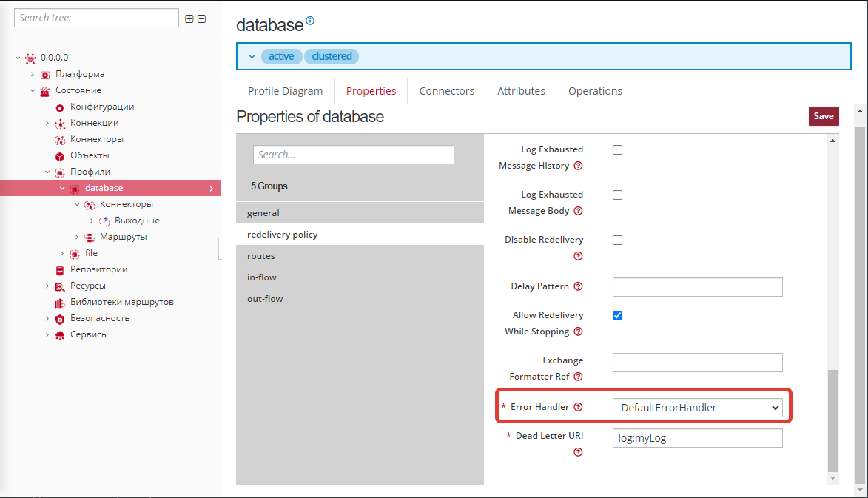Click the collapse all tree icon

(201, 18)
